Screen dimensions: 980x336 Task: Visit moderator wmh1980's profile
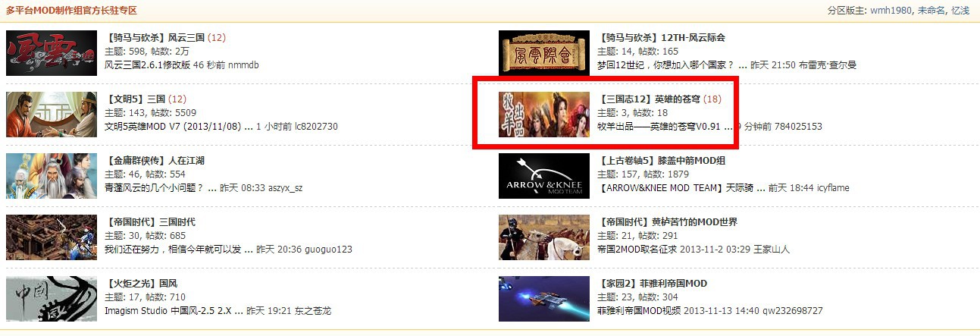[x=892, y=11]
